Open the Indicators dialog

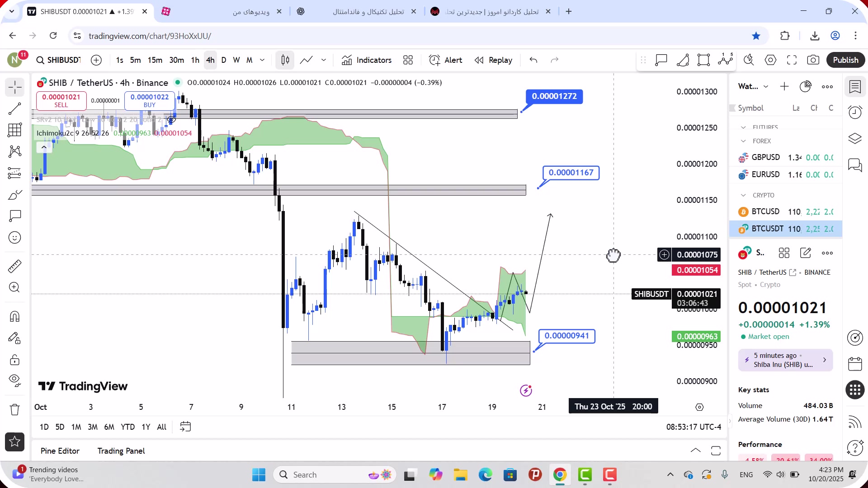(x=367, y=60)
